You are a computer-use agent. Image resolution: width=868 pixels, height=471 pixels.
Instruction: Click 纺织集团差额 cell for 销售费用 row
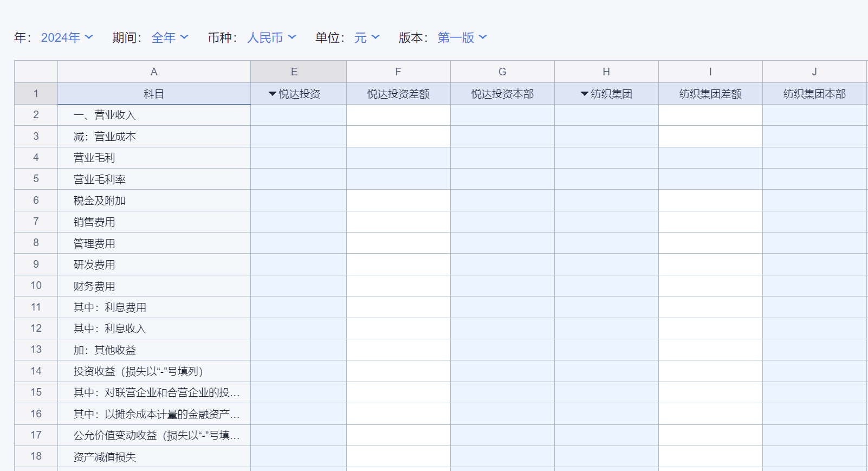(x=710, y=222)
